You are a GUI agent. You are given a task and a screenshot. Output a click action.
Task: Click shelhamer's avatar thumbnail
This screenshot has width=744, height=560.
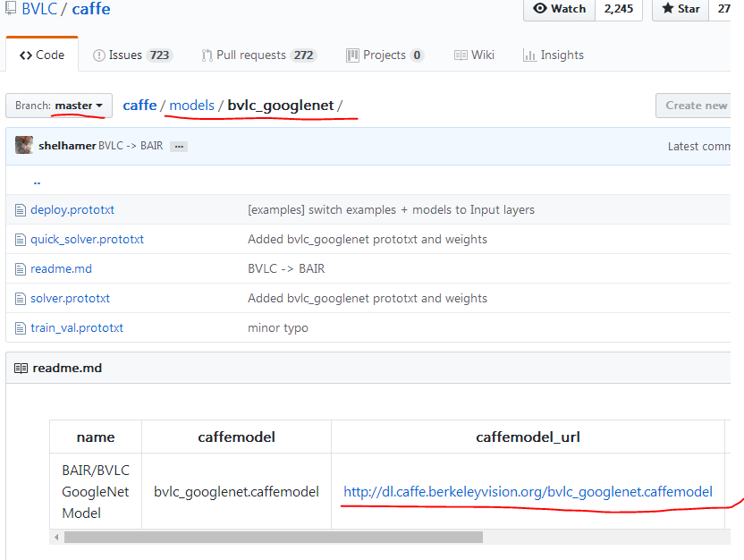click(x=24, y=145)
